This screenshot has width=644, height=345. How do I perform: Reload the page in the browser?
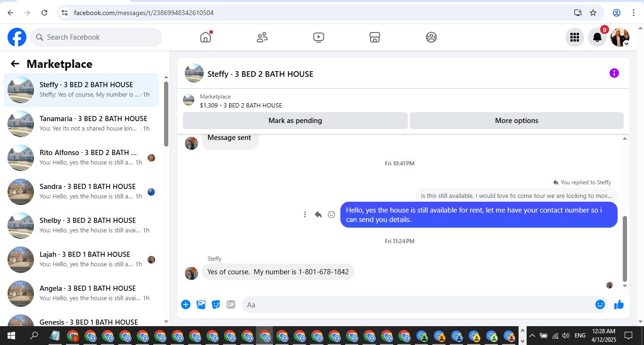pyautogui.click(x=44, y=13)
